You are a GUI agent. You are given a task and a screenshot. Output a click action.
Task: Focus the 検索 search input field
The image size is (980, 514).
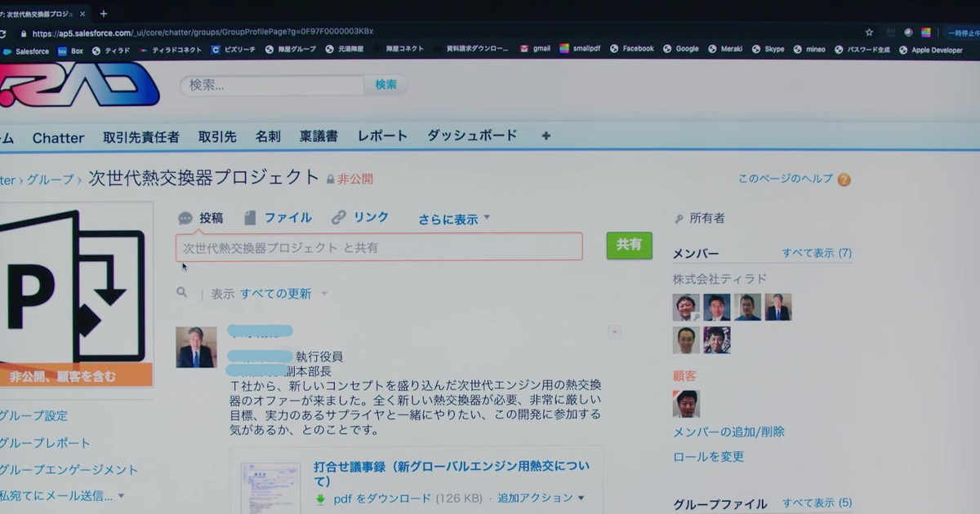click(x=273, y=85)
